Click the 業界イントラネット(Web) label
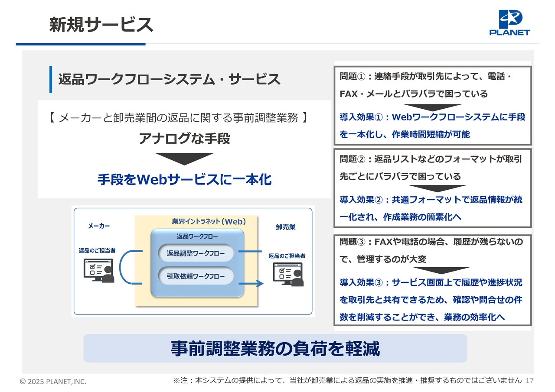This screenshot has height=392, width=555. coord(209,222)
